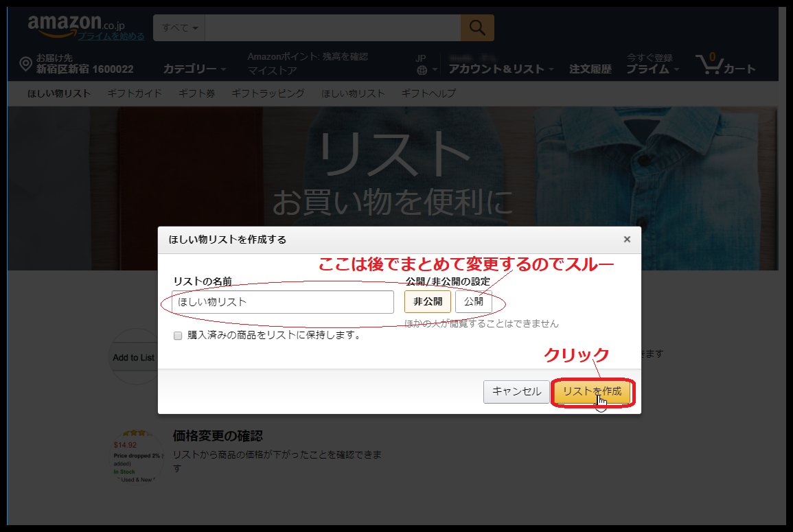Open the 注文履歴 link
793x532 pixels.
tap(590, 69)
